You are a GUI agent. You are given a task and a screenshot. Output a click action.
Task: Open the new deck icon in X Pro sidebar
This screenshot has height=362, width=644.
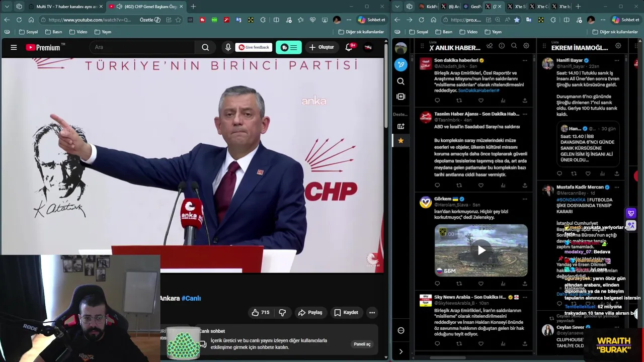pos(401,126)
